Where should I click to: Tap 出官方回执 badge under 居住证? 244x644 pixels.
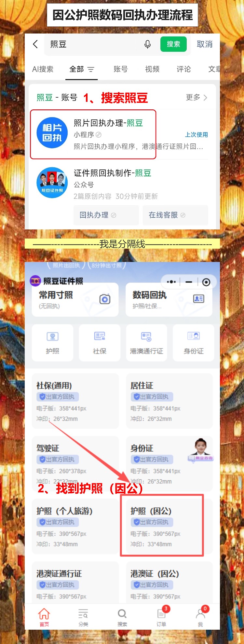152,397
